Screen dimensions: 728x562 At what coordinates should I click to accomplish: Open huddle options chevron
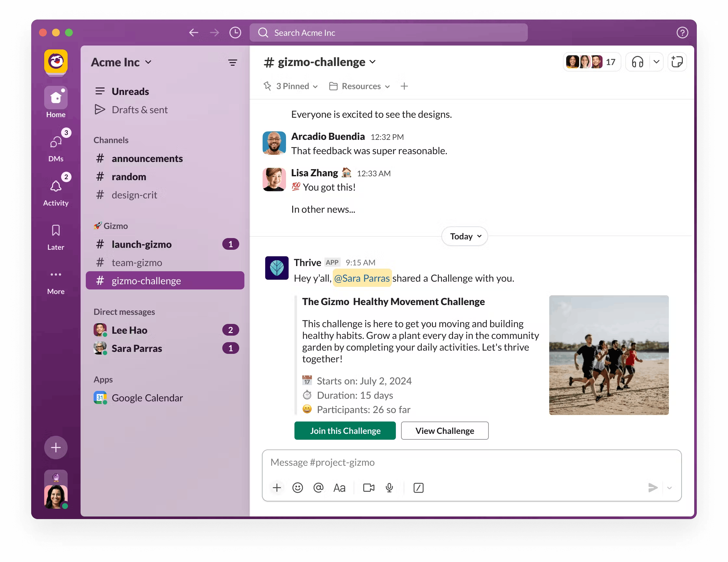click(657, 62)
